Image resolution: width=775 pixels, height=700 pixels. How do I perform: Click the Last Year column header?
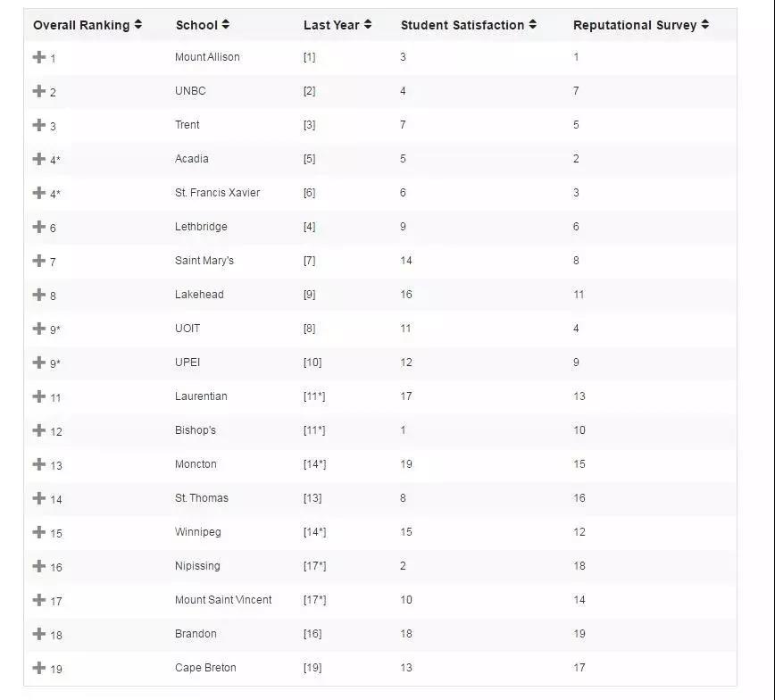331,25
